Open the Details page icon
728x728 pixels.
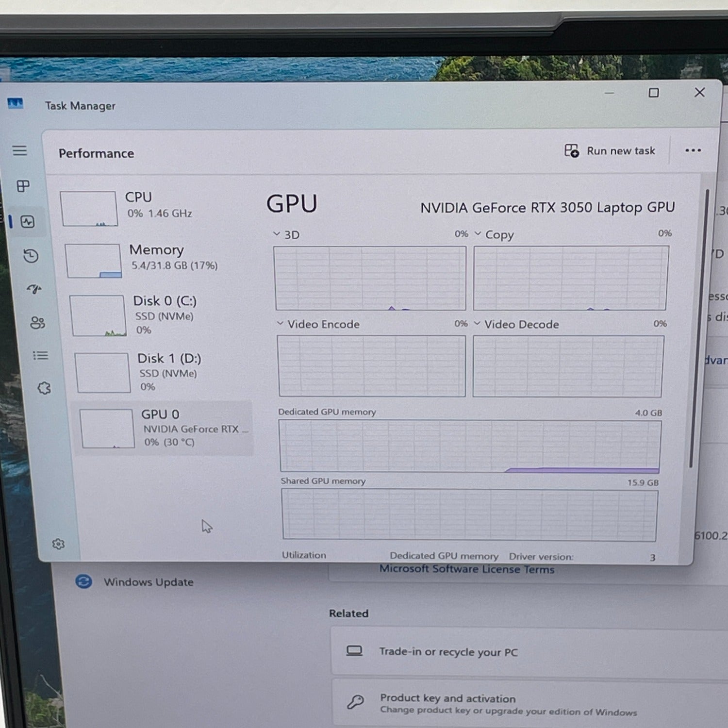(40, 356)
